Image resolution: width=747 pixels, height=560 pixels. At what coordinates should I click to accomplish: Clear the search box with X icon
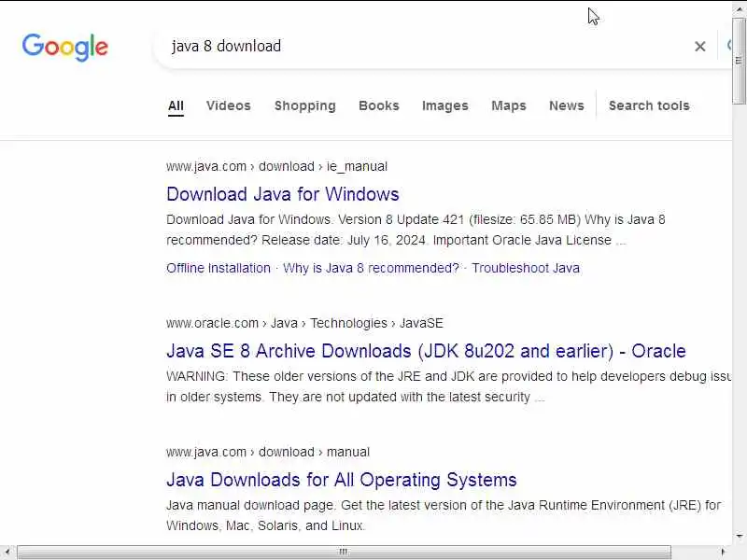(699, 46)
